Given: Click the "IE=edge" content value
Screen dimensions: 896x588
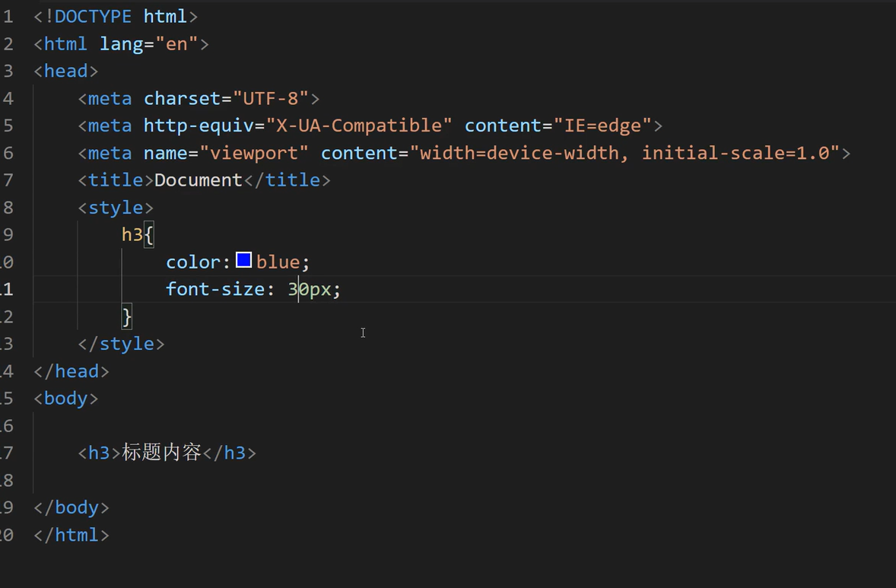Looking at the screenshot, I should coord(602,126).
